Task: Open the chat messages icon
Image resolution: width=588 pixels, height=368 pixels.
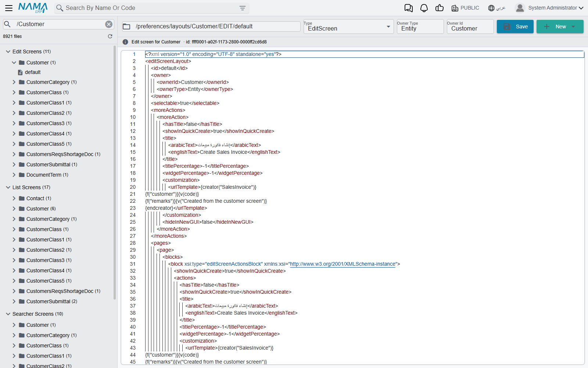Action: (x=408, y=8)
